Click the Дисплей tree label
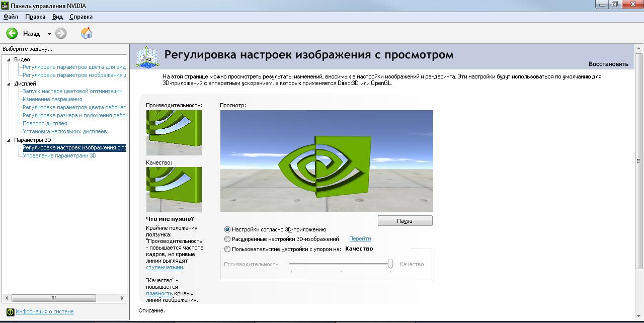This screenshot has height=323, width=644. [x=25, y=84]
